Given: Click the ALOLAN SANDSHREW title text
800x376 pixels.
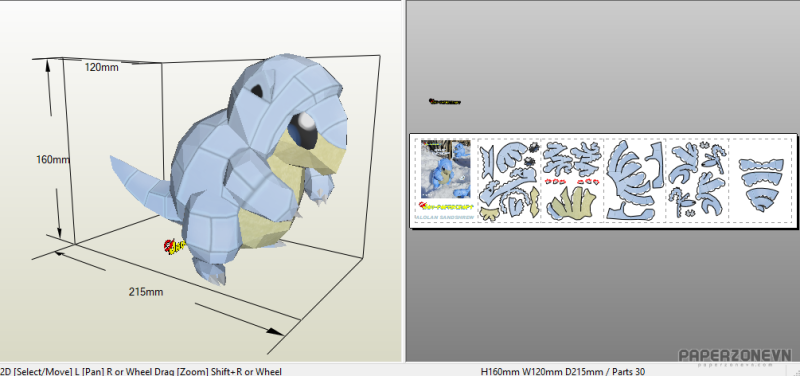Looking at the screenshot, I should pos(445,217).
